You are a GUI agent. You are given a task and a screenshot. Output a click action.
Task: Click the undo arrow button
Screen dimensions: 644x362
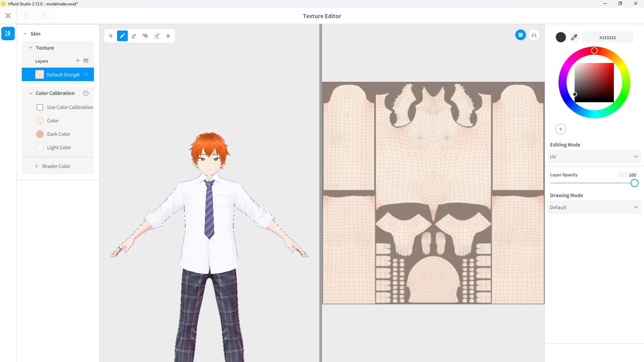click(x=26, y=15)
